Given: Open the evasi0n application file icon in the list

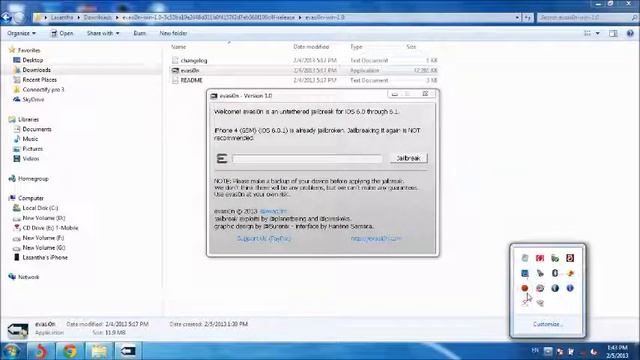Looking at the screenshot, I should (175, 70).
